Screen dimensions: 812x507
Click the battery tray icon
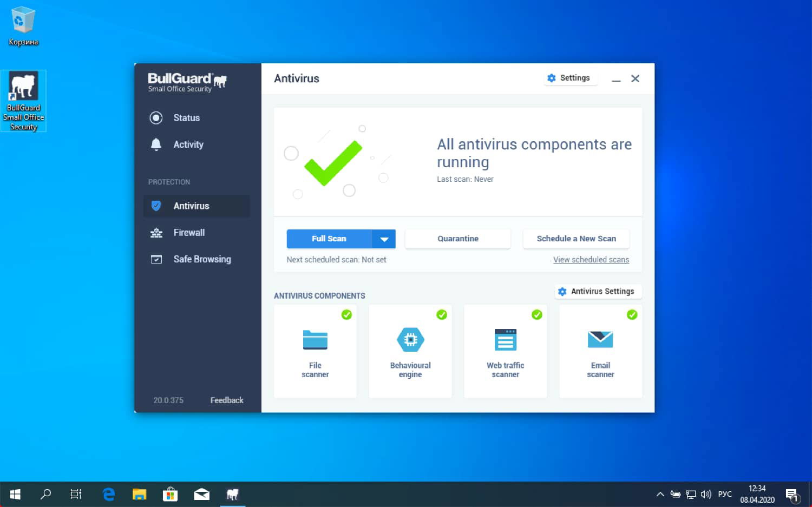coord(676,494)
